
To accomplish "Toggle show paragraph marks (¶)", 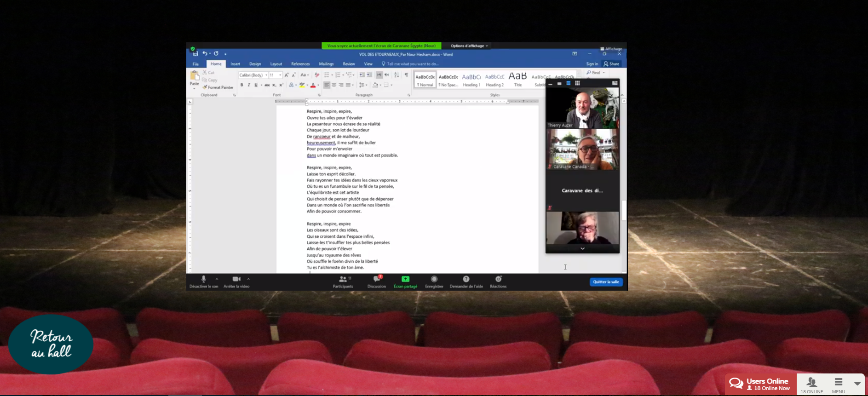I will pyautogui.click(x=406, y=75).
